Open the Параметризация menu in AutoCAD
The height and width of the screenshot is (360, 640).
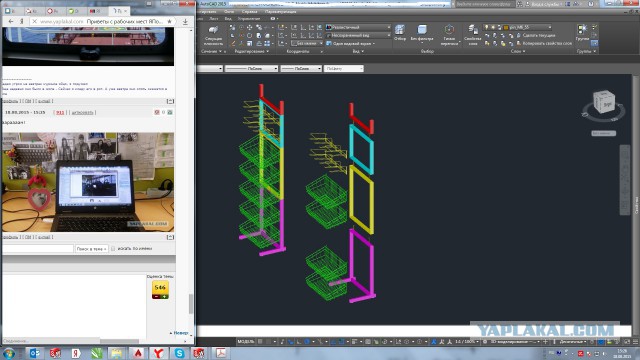point(280,12)
